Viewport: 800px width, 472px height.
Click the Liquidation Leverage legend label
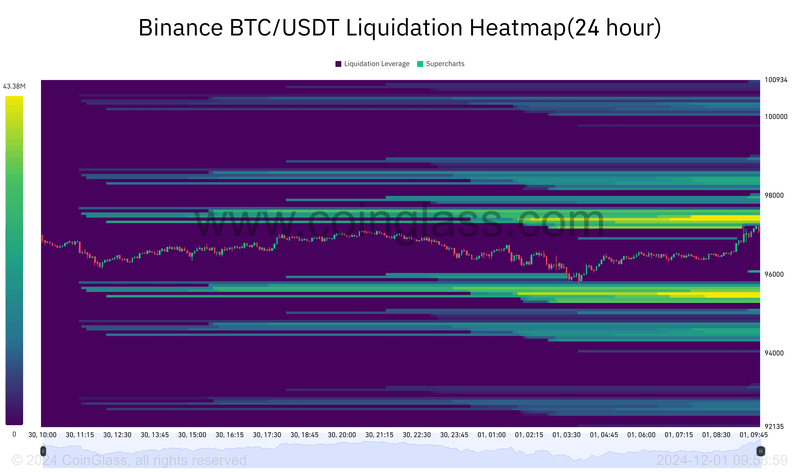(377, 64)
